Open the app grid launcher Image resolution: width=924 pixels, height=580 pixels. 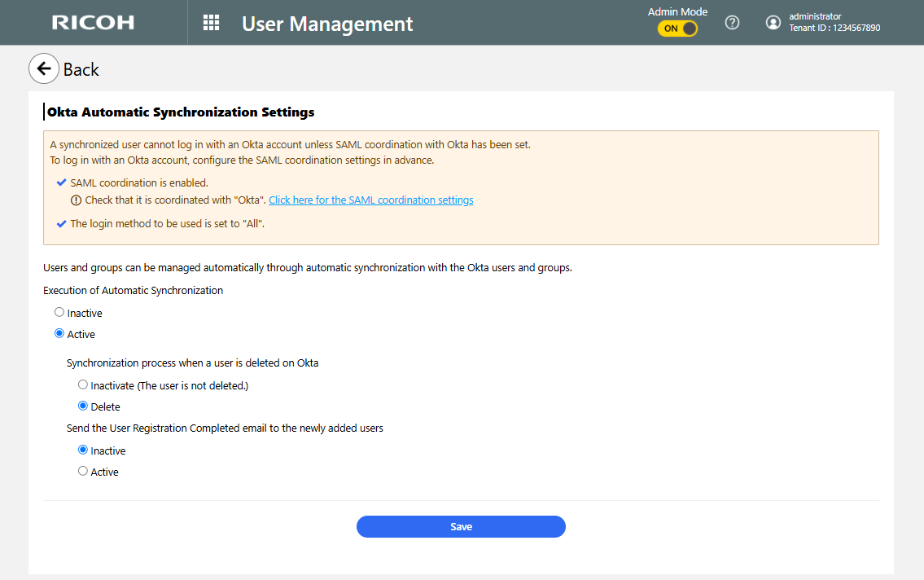(211, 23)
